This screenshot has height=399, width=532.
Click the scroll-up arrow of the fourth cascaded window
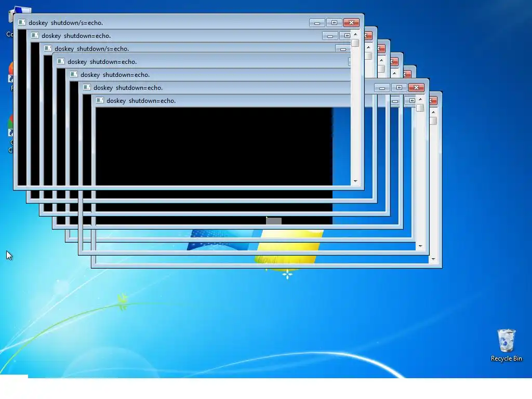[394, 73]
